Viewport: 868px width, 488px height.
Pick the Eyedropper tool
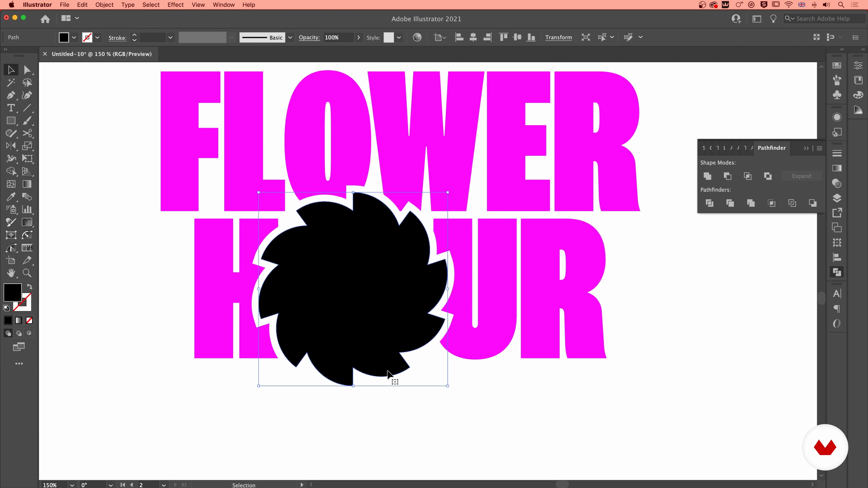11,197
